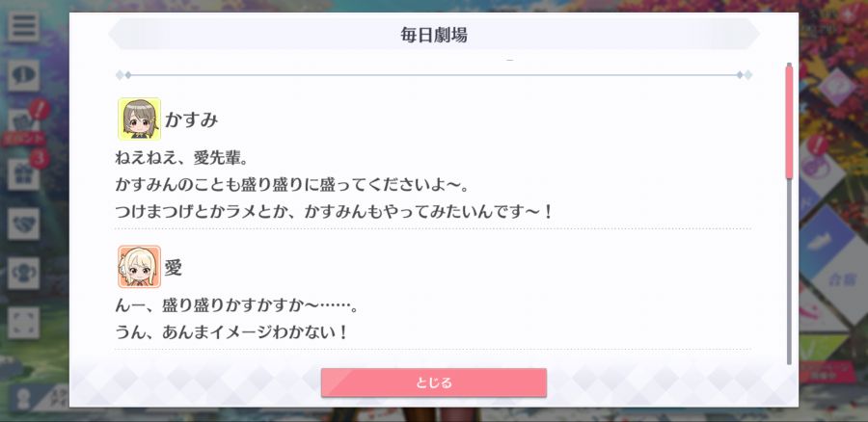Screen dimensions: 868x422
Task: Open the present box icon with badge 3
Action: point(23,174)
